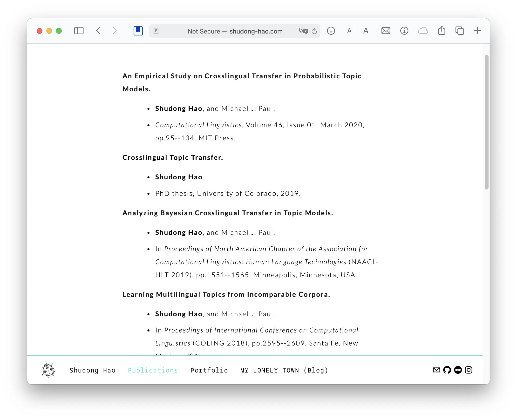Click 'PhD thesis, University of Colorado, 2019.'
Image resolution: width=517 pixels, height=420 pixels.
tap(228, 194)
